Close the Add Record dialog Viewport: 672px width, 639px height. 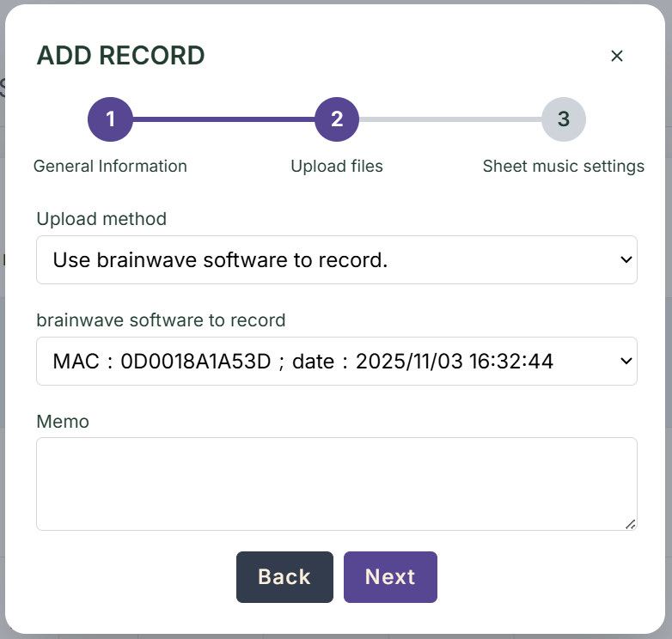point(617,56)
